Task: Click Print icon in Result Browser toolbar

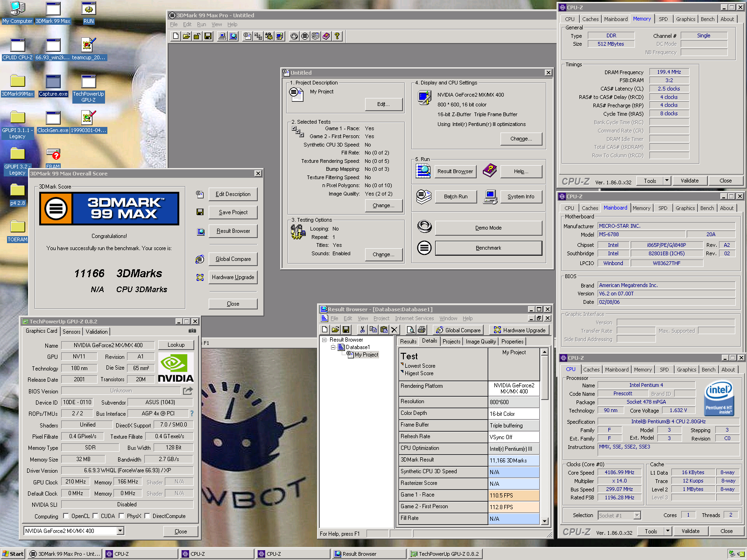Action: pyautogui.click(x=422, y=330)
